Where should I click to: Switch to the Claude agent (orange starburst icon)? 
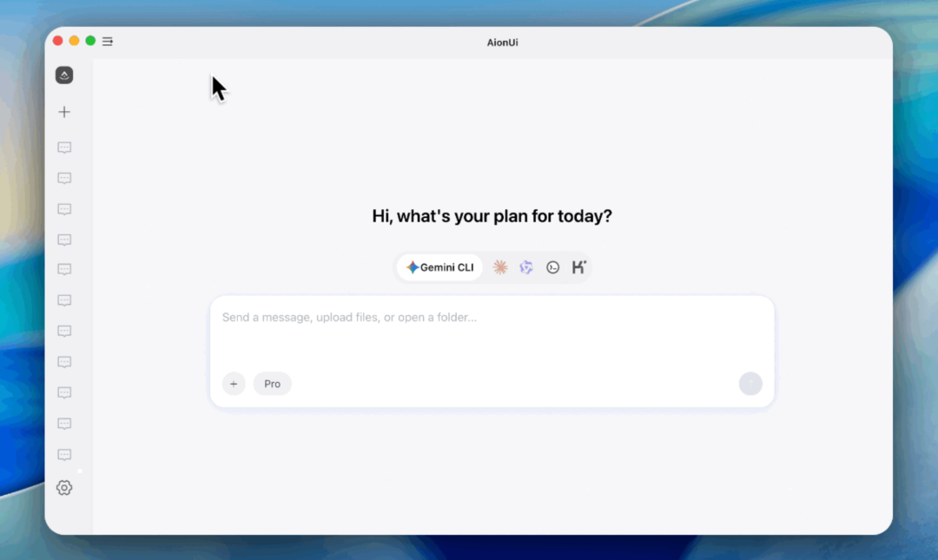click(x=500, y=267)
